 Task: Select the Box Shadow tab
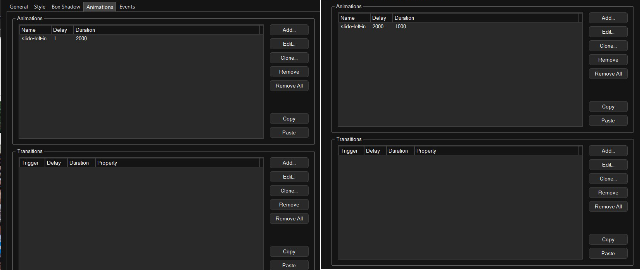click(66, 7)
